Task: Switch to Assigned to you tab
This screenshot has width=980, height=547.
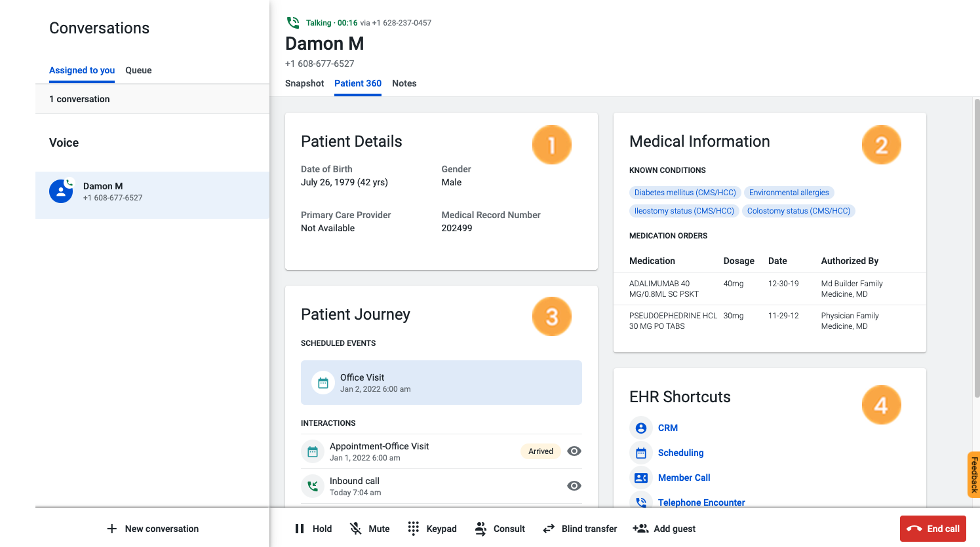Action: [82, 70]
